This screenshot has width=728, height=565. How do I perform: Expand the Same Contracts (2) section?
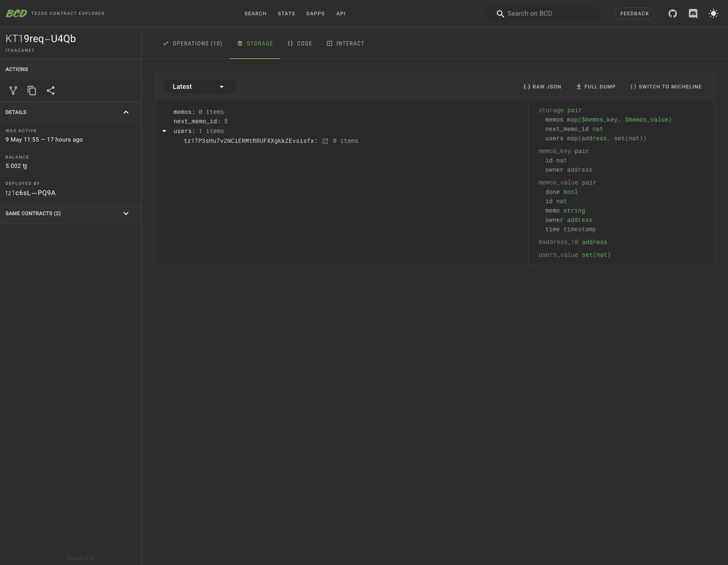126,213
